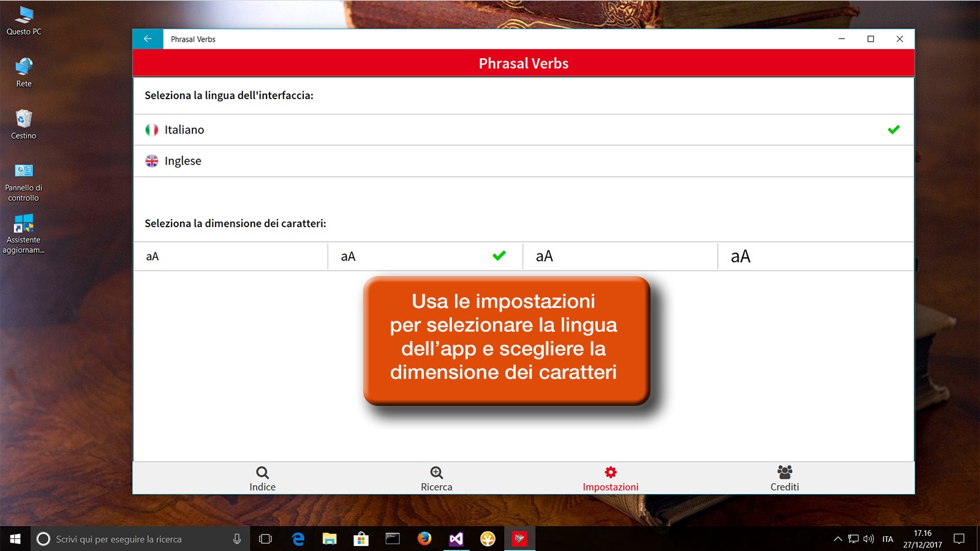Select Inglese as interface language
The image size is (980, 551).
(x=524, y=161)
